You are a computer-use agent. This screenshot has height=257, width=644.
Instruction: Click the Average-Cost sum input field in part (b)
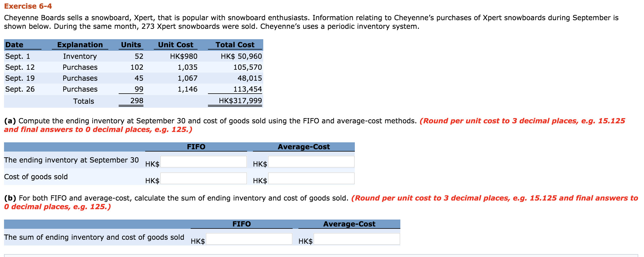(357, 239)
